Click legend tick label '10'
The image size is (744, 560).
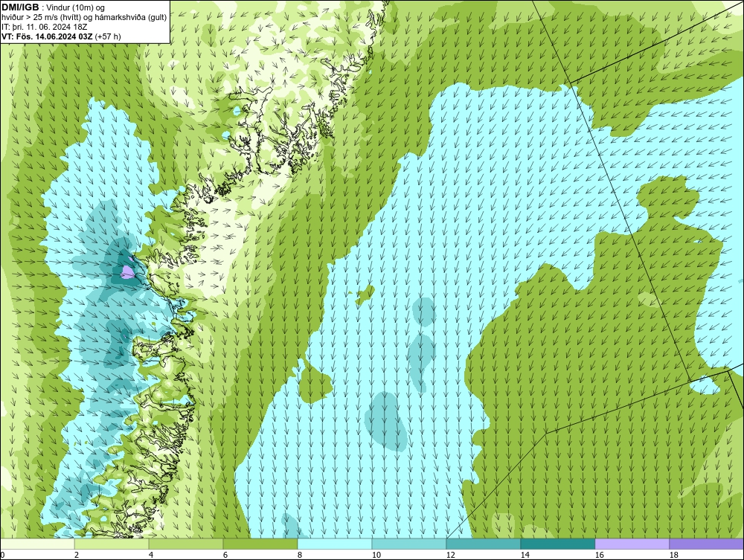pyautogui.click(x=376, y=555)
